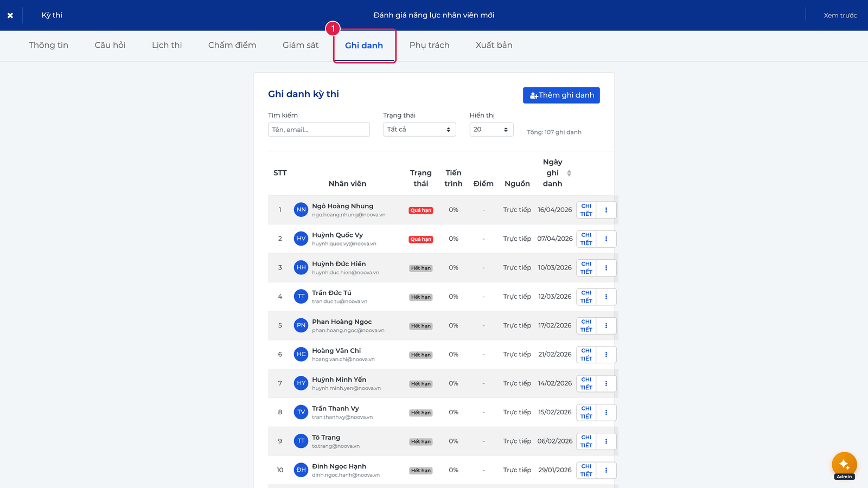This screenshot has height=488, width=868.
Task: Open the orange Admin assistant sparkle icon
Action: tap(844, 465)
